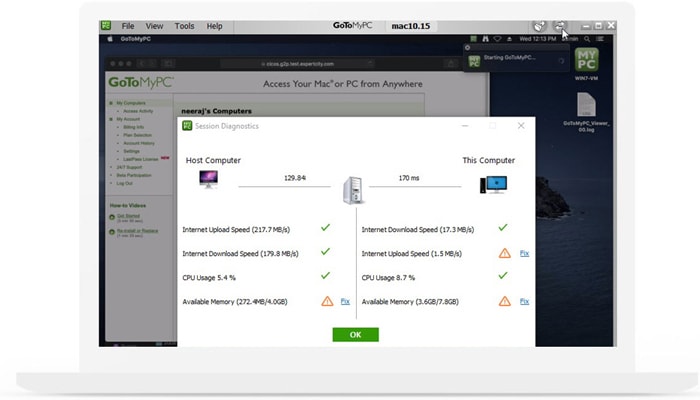
Task: Click the This Computer monitor icon
Action: (x=493, y=184)
